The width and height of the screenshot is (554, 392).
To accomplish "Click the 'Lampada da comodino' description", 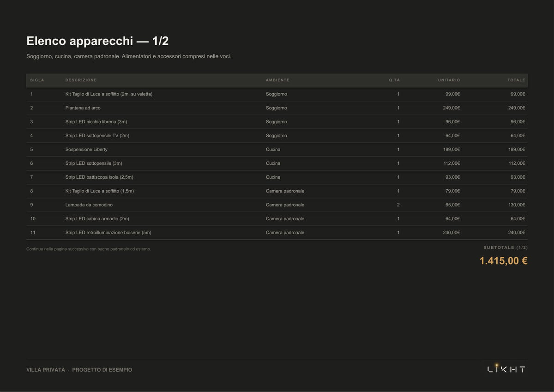I will [x=89, y=205].
